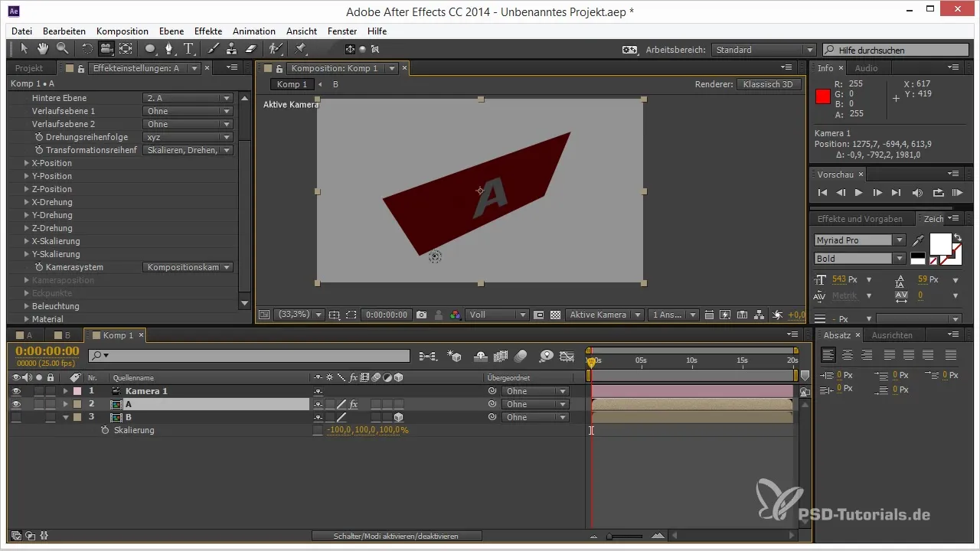Open viewer resolution dropdown Voll
The height and width of the screenshot is (551, 980).
point(498,315)
